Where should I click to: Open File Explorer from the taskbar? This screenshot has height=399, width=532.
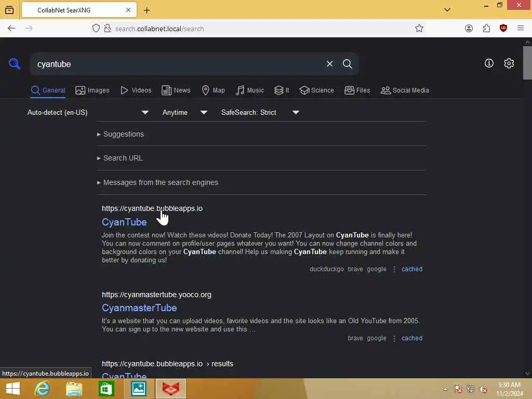tap(74, 389)
